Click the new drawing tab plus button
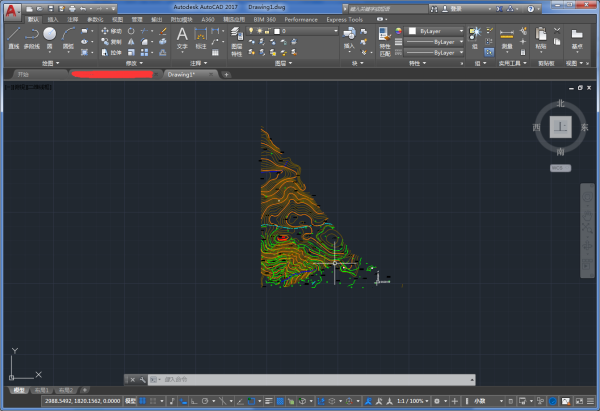This screenshot has width=600, height=411. [226, 74]
